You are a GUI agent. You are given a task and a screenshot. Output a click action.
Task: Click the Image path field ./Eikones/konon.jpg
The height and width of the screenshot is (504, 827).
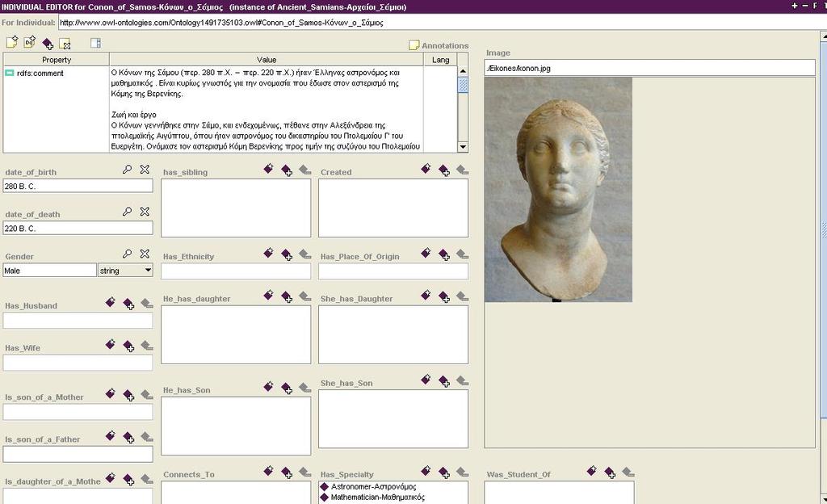[x=650, y=68]
